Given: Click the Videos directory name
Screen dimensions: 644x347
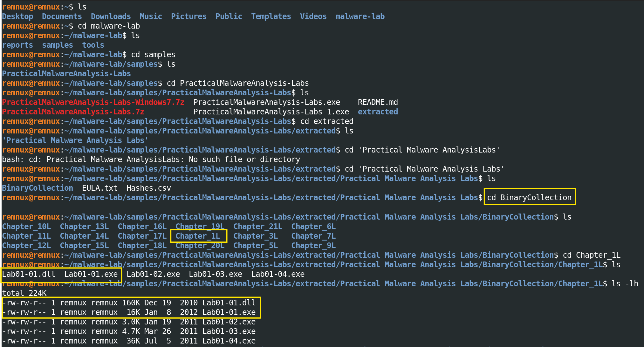Looking at the screenshot, I should (313, 17).
